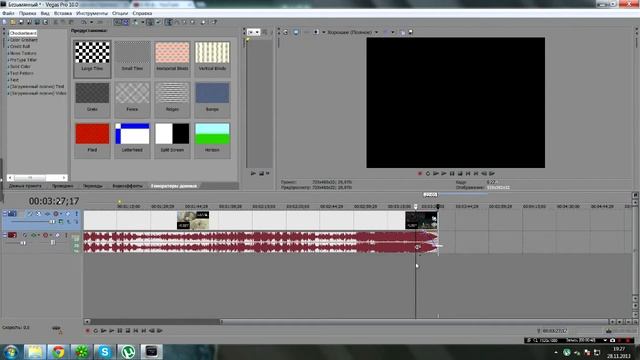Click timeline record button at bottom

(x=87, y=331)
